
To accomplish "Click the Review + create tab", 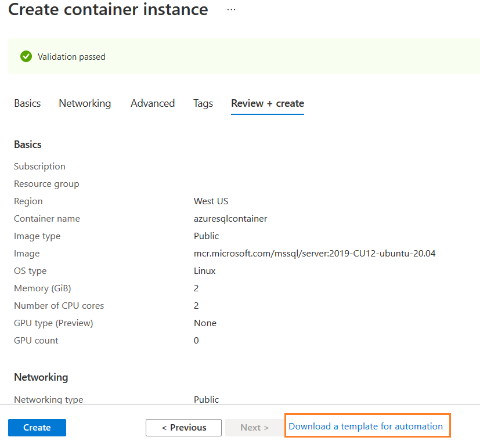I will (268, 103).
